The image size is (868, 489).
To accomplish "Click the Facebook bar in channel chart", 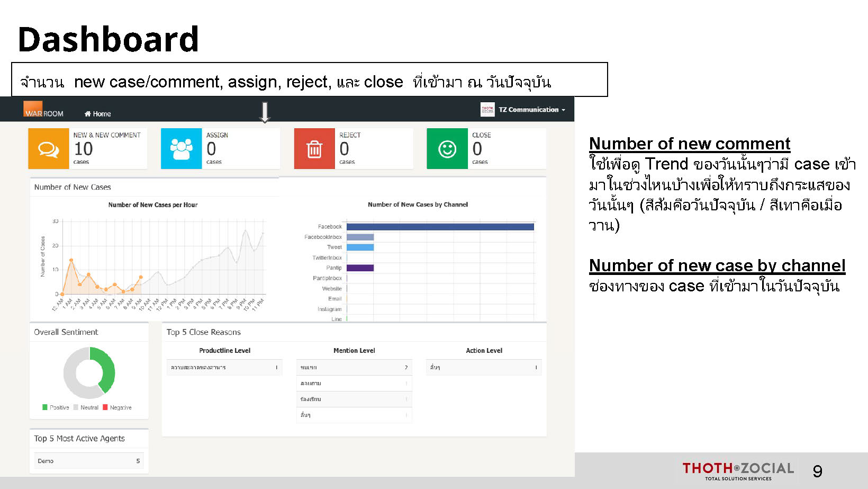I will 440,227.
